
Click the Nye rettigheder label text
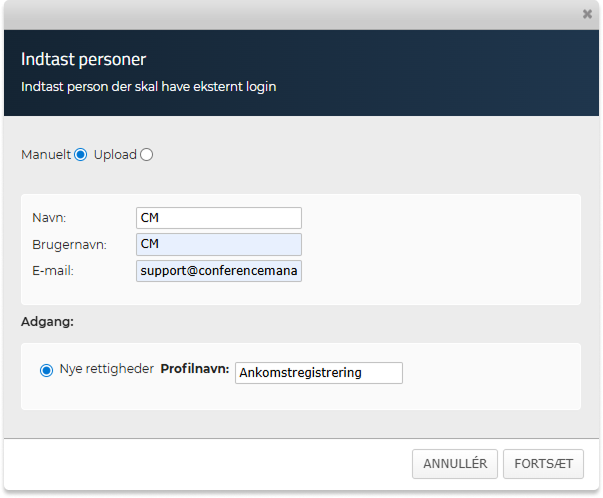106,369
